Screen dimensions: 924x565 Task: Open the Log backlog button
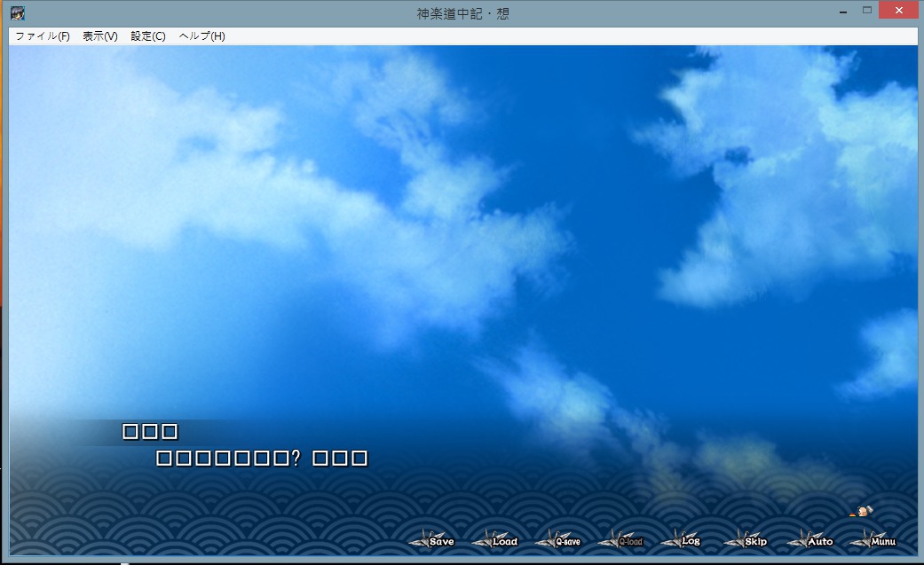(x=681, y=539)
